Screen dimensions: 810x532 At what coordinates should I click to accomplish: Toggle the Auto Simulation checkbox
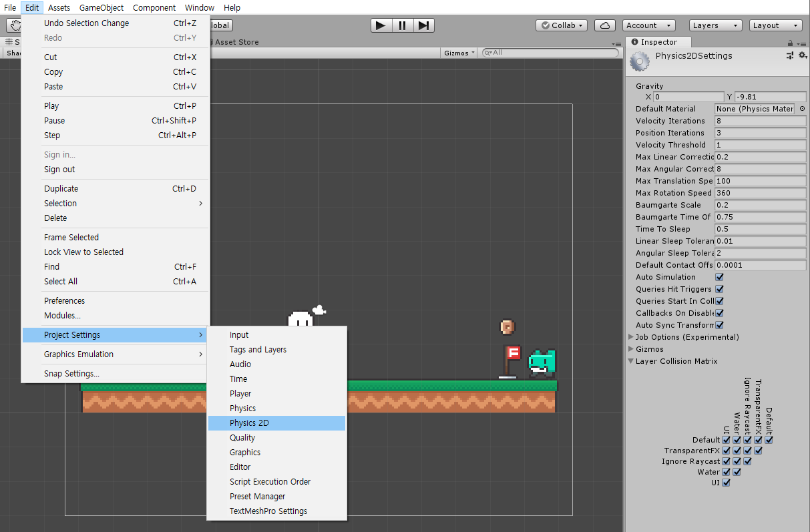(720, 277)
